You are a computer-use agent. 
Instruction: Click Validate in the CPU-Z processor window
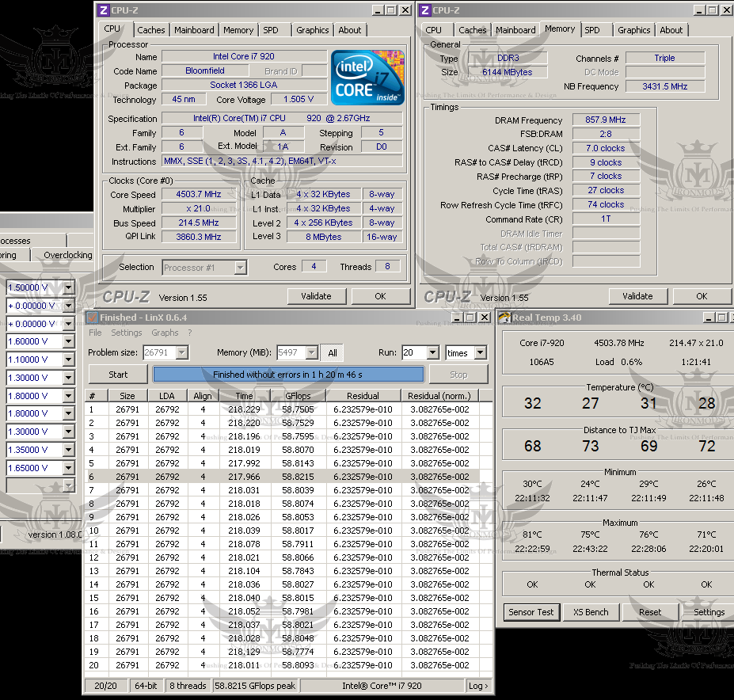(317, 296)
